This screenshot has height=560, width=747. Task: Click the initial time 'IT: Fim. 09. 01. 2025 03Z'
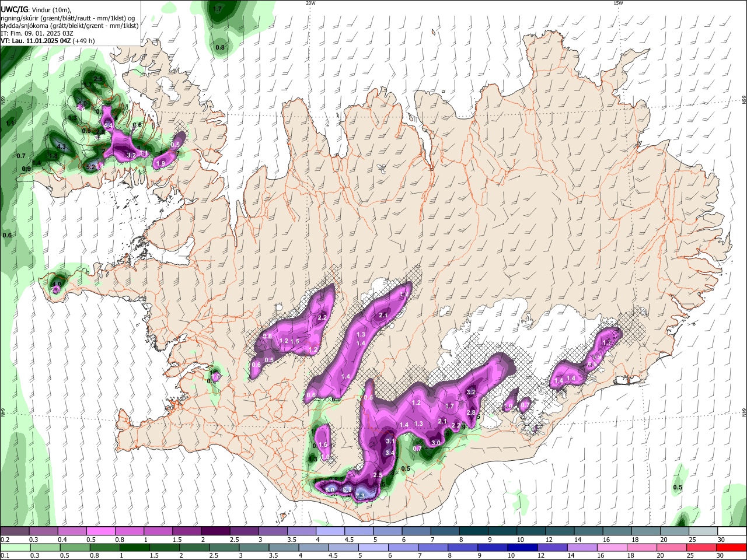tap(37, 33)
